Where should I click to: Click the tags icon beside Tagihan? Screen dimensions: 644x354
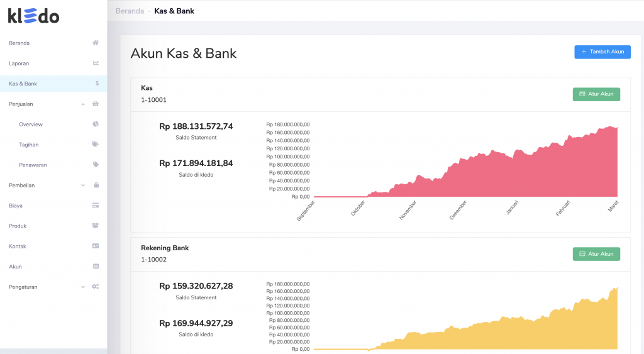click(96, 144)
